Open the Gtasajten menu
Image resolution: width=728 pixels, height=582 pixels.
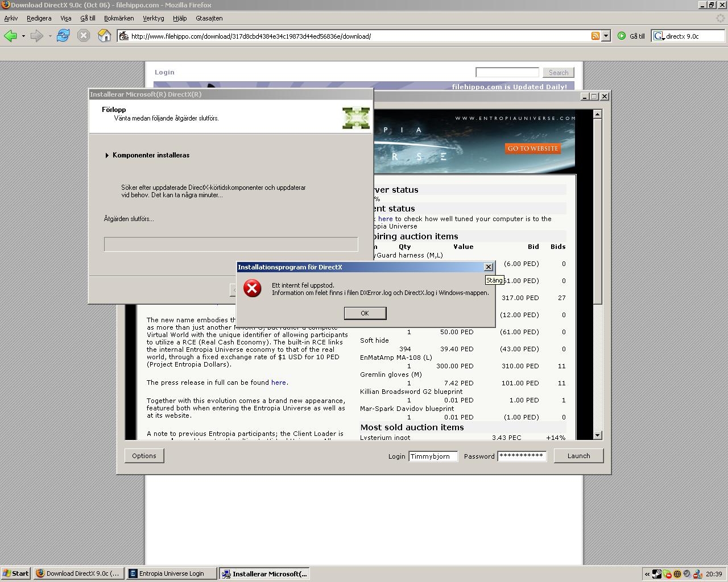pyautogui.click(x=209, y=18)
